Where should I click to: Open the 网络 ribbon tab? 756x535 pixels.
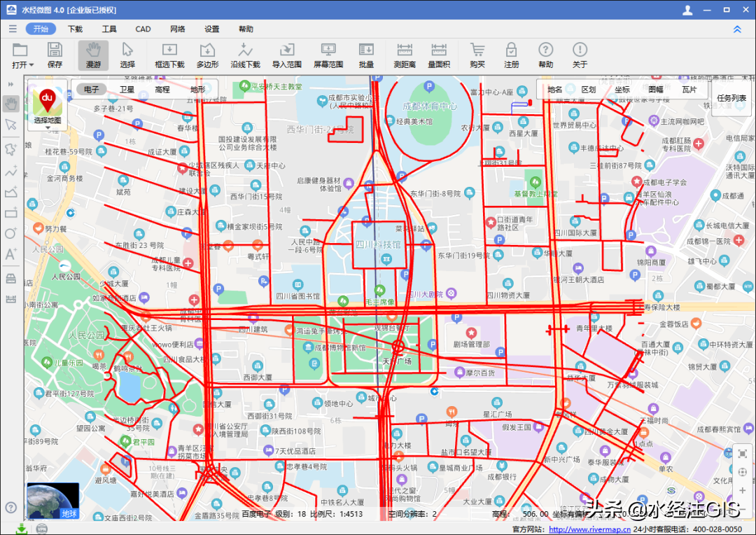(177, 29)
